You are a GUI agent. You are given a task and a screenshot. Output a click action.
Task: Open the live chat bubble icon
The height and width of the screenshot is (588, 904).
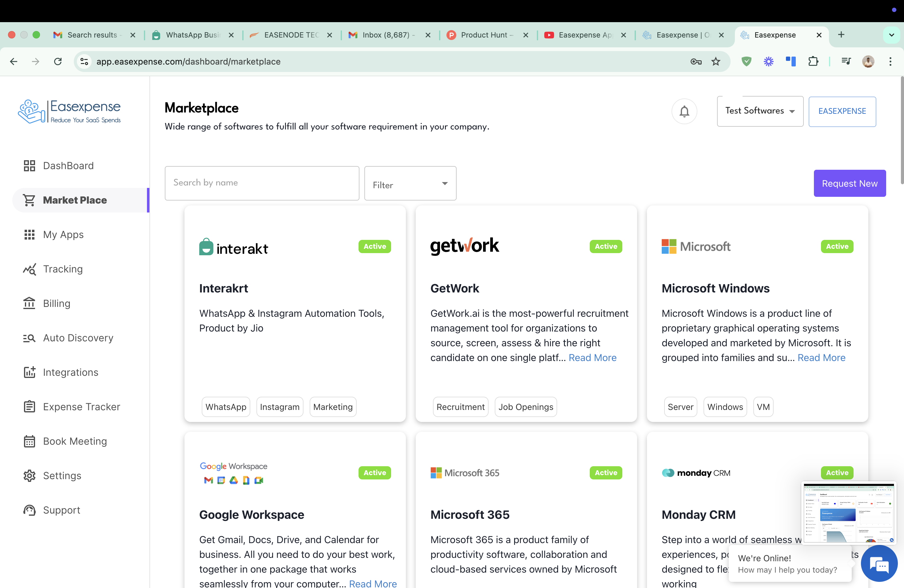879,564
